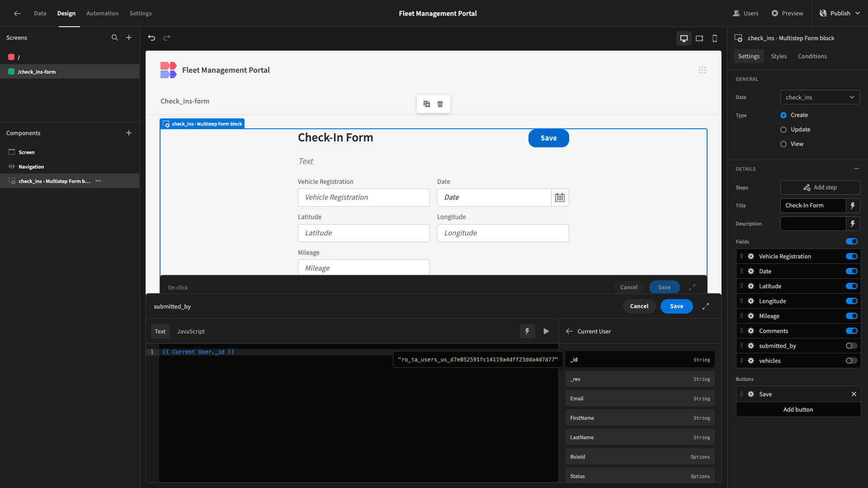Remove the Save button with X icon
The height and width of the screenshot is (488, 868).
click(x=854, y=394)
